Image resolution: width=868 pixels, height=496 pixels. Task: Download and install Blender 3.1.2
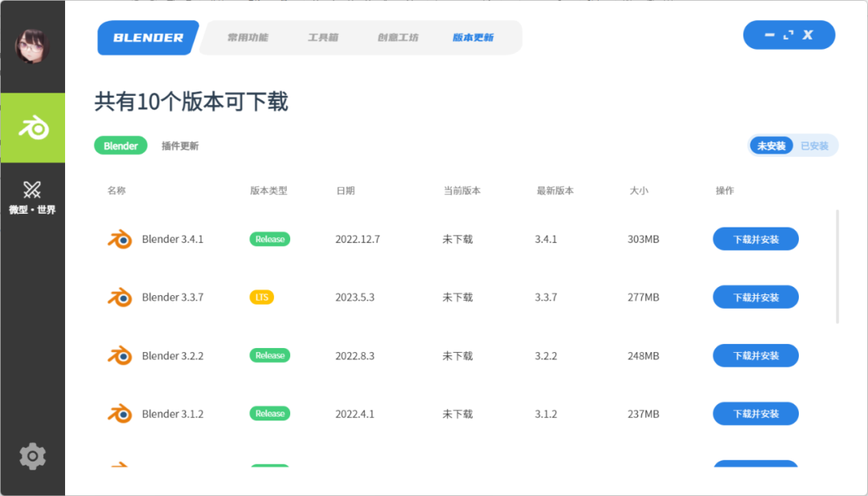pos(755,413)
